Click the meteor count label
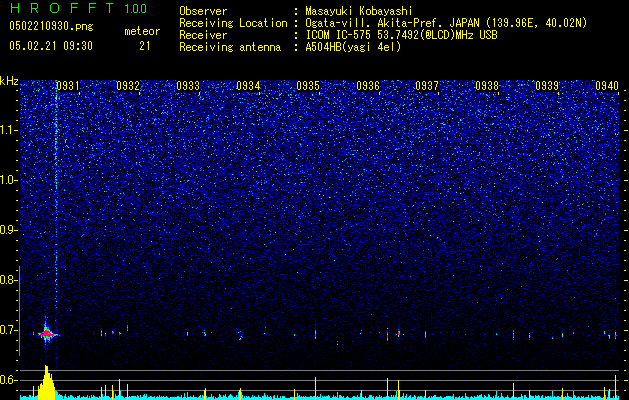This screenshot has height=400, width=629. (142, 31)
